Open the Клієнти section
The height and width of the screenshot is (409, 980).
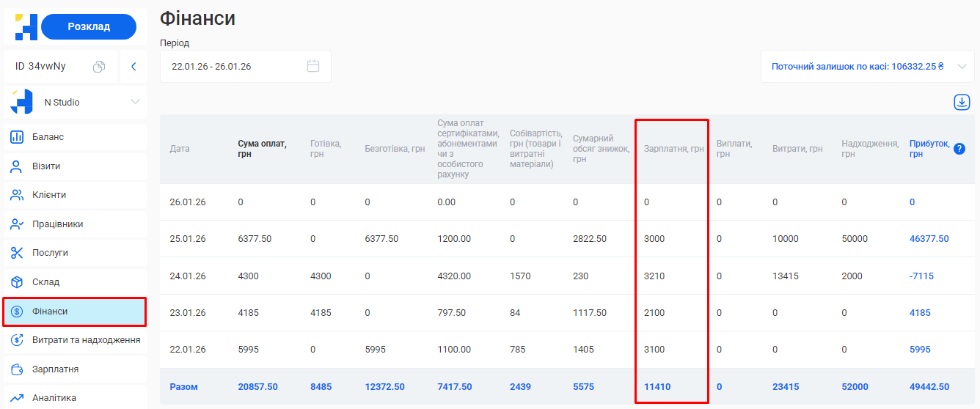[x=48, y=195]
